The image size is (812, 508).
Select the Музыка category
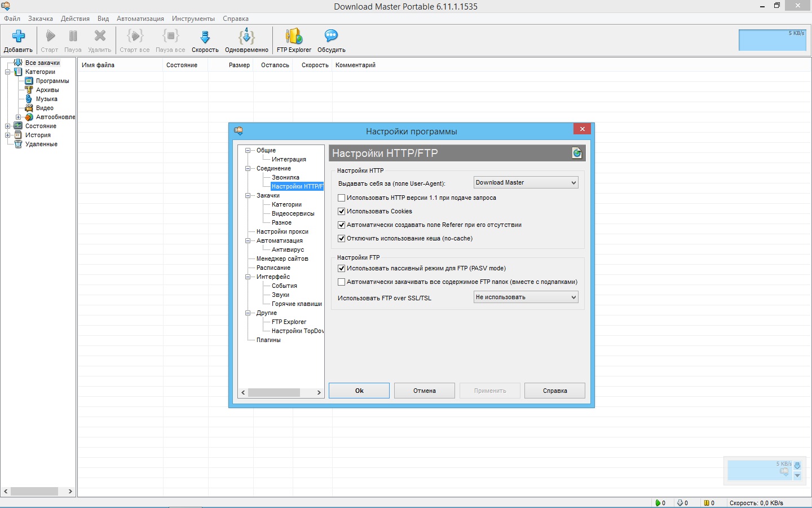tap(46, 99)
